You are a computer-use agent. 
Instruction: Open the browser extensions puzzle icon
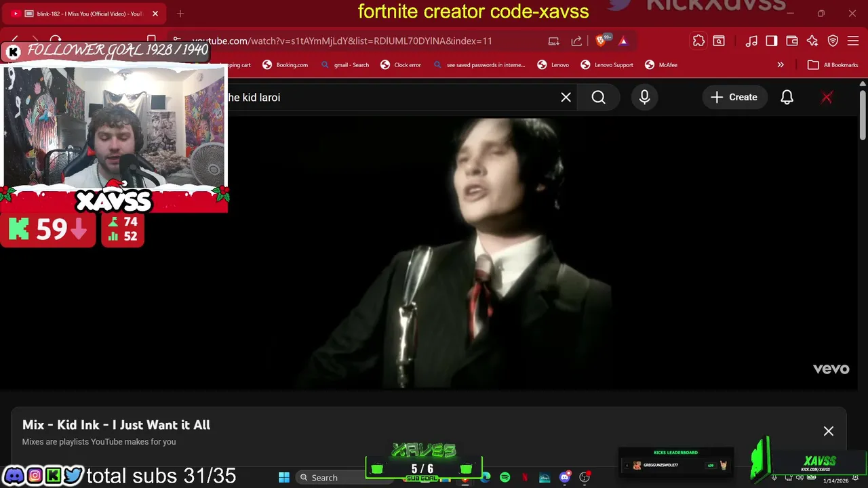coord(698,41)
